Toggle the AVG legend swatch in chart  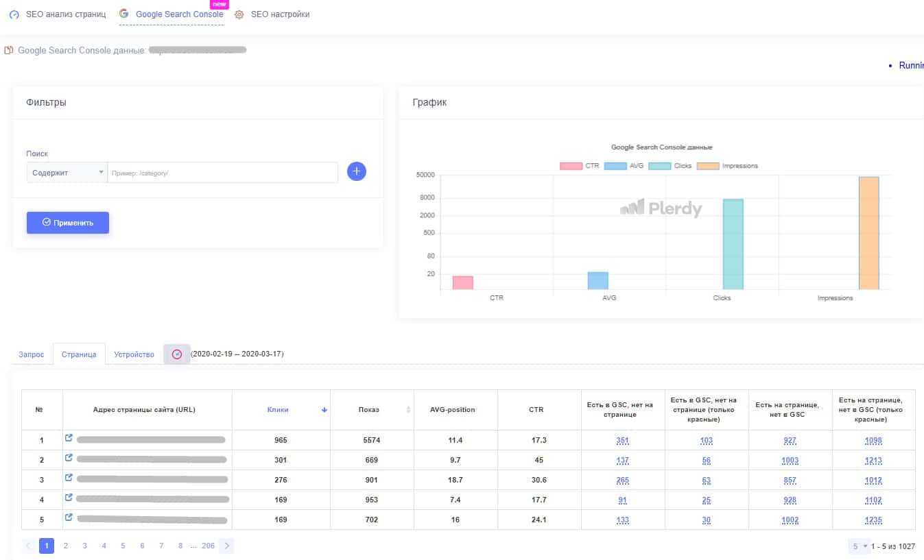[x=615, y=166]
